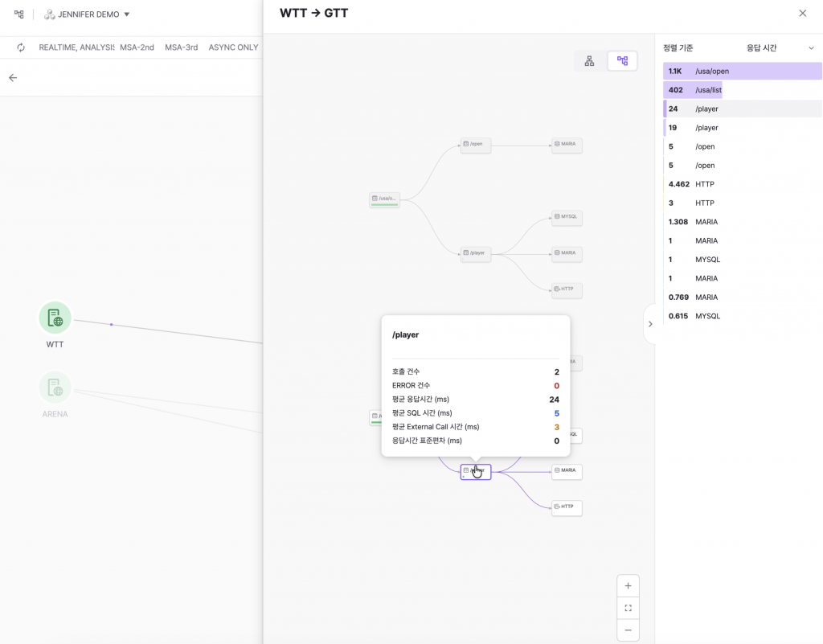Select the ASYNC ONLY tab
The width and height of the screenshot is (823, 644).
tap(233, 47)
